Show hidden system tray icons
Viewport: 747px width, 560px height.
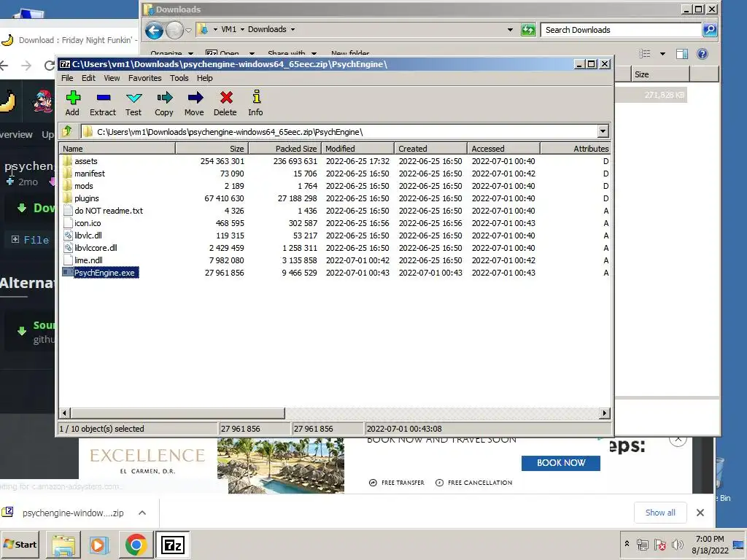point(627,544)
